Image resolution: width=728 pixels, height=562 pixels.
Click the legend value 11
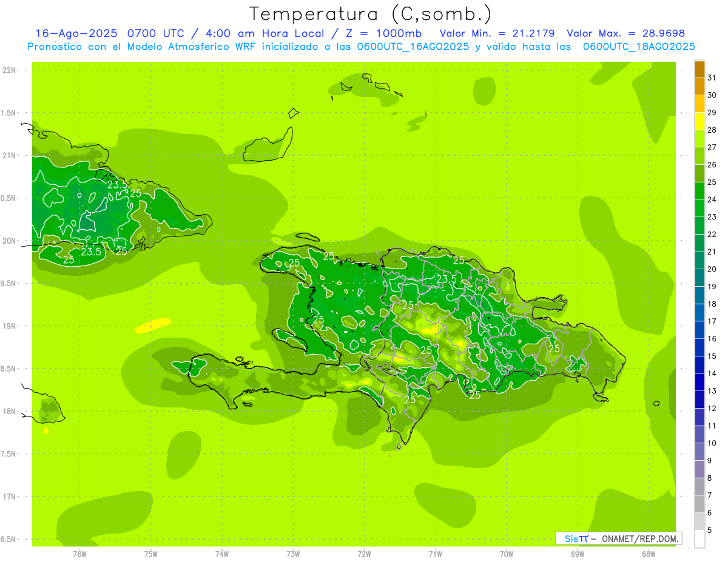pyautogui.click(x=712, y=426)
